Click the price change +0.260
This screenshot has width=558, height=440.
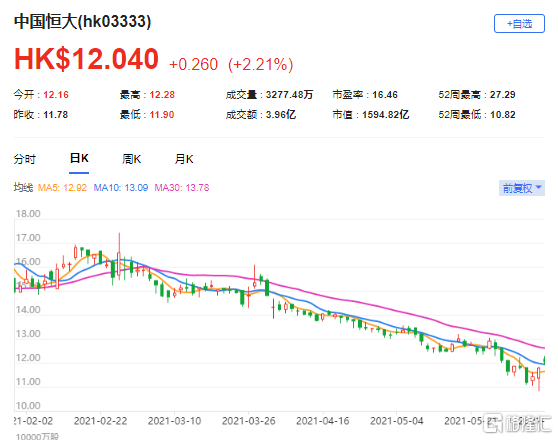pos(193,64)
